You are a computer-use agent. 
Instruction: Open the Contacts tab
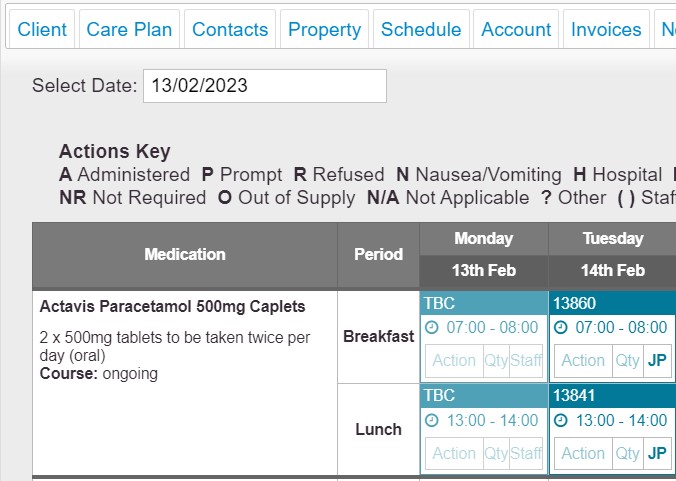click(x=230, y=29)
